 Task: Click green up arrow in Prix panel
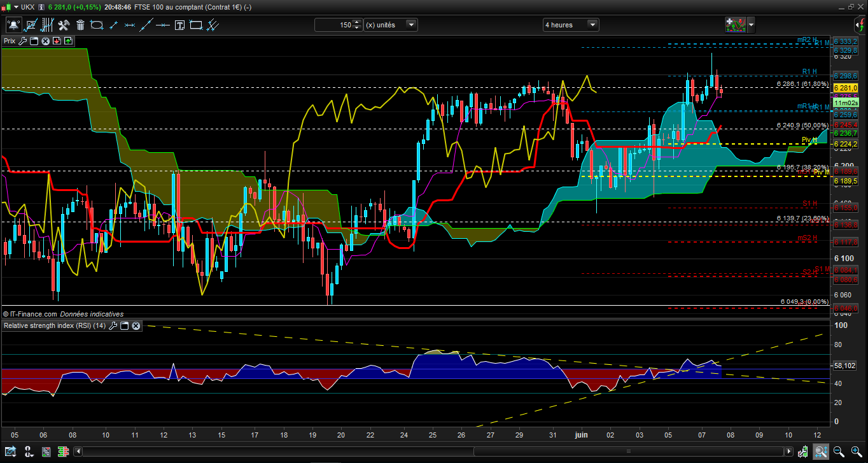pyautogui.click(x=68, y=41)
